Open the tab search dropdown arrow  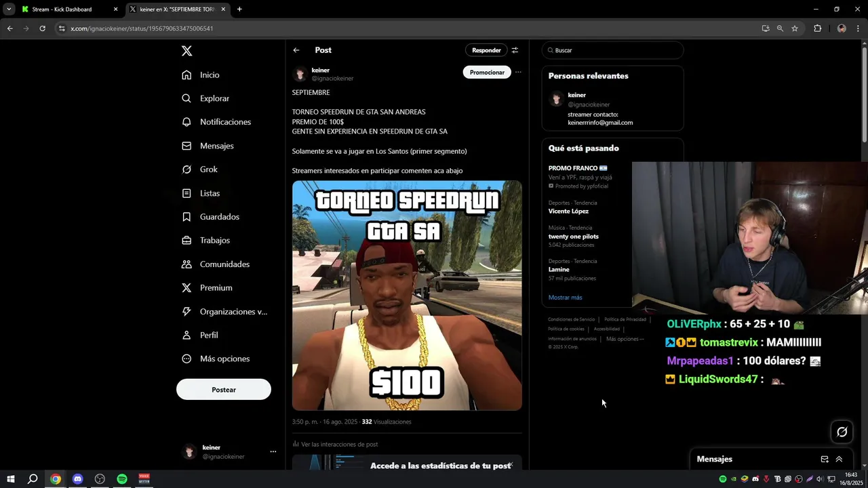point(9,9)
